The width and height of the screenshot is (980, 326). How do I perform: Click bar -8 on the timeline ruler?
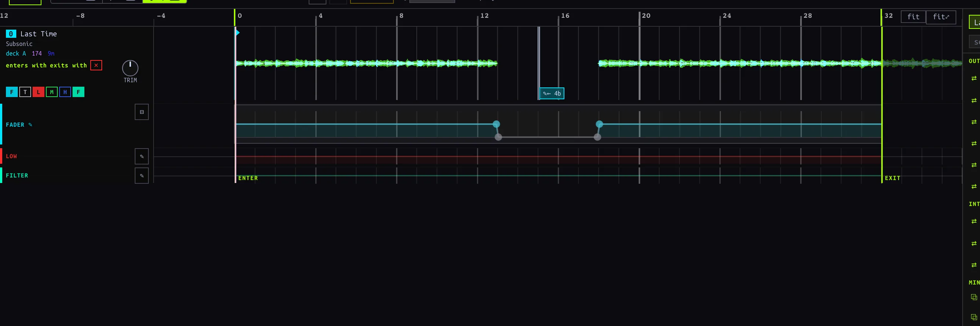[80, 16]
